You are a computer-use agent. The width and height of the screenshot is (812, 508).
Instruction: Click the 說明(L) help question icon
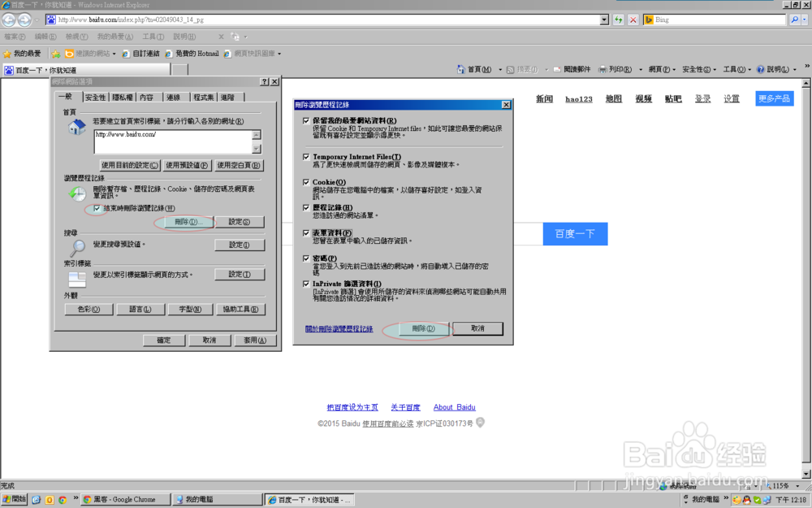tap(760, 69)
